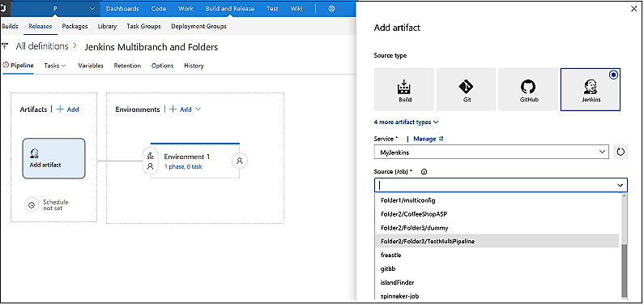Open post-deployment approvers icon on Environment 1
Image resolution: width=644 pixels, height=305 pixels.
240,161
